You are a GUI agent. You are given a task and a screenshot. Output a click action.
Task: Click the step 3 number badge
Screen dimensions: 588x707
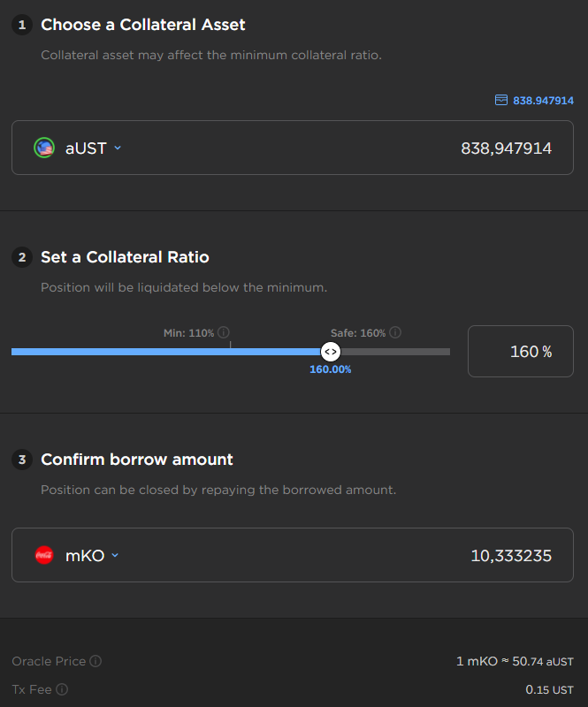(x=22, y=460)
